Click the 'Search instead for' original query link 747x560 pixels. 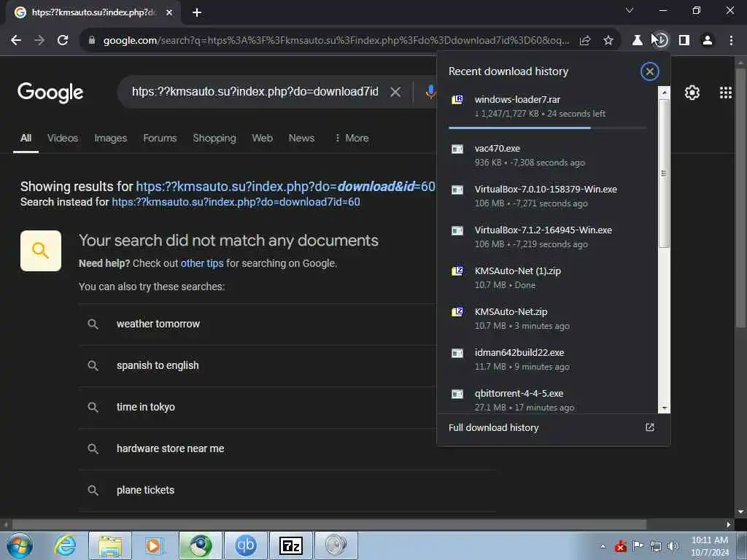pos(236,202)
